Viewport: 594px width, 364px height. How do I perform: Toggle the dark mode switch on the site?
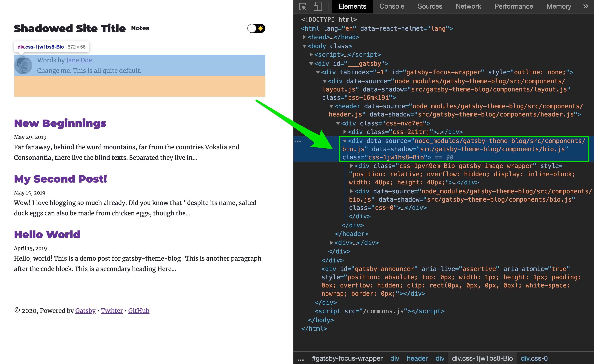click(x=256, y=28)
